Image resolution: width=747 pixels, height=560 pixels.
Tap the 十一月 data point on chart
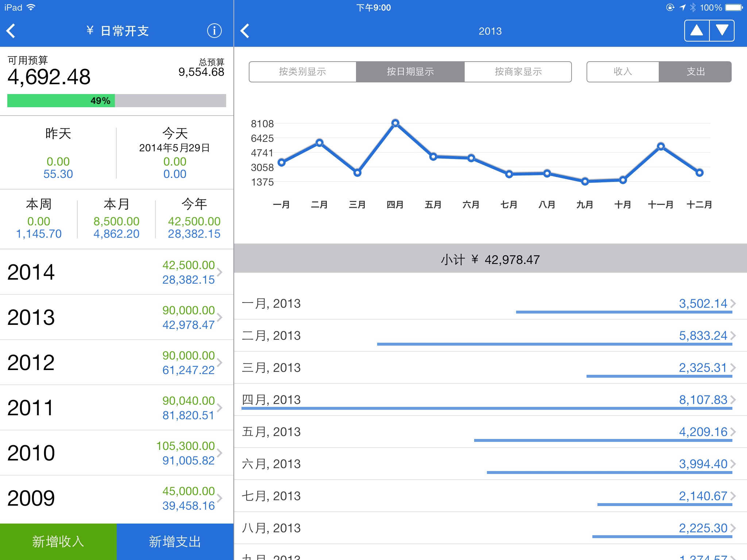pos(661,147)
